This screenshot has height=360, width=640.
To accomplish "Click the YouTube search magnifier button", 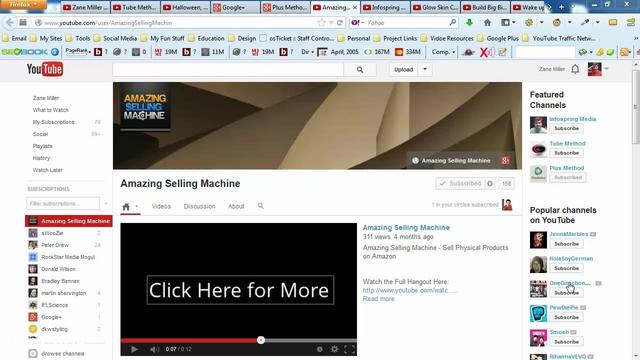I will (360, 70).
